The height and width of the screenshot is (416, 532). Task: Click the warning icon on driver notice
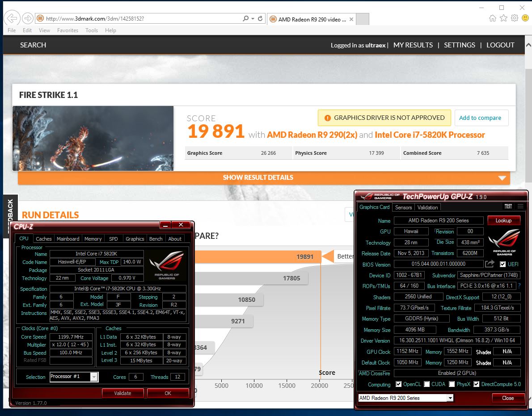pyautogui.click(x=327, y=118)
